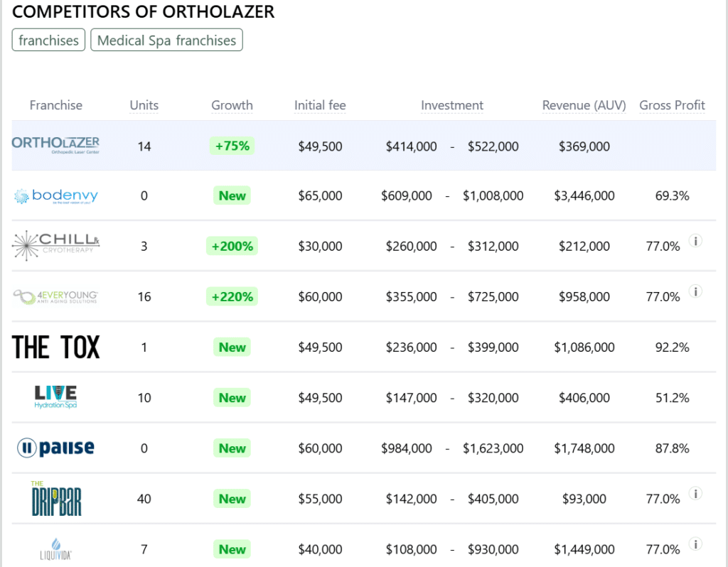Click the $1,623,000 investment upper value
The height and width of the screenshot is (567, 728).
pyautogui.click(x=493, y=448)
